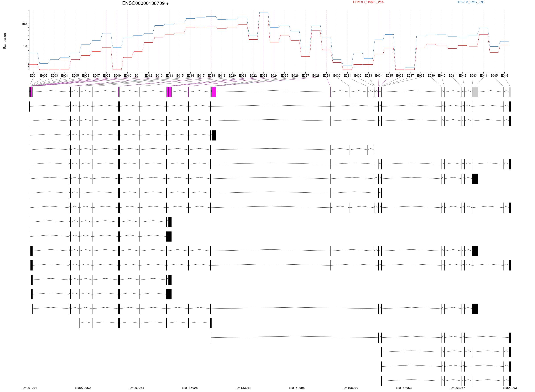Select exon label E010

pos(128,76)
